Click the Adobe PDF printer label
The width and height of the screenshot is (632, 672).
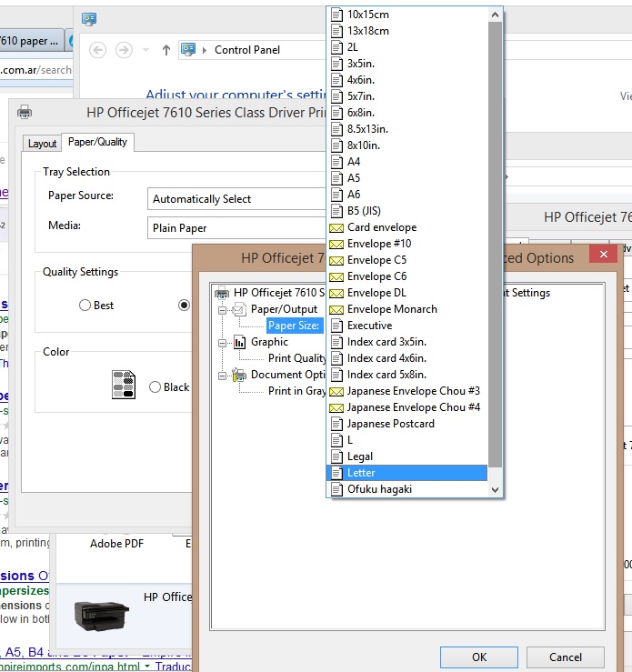[x=116, y=544]
